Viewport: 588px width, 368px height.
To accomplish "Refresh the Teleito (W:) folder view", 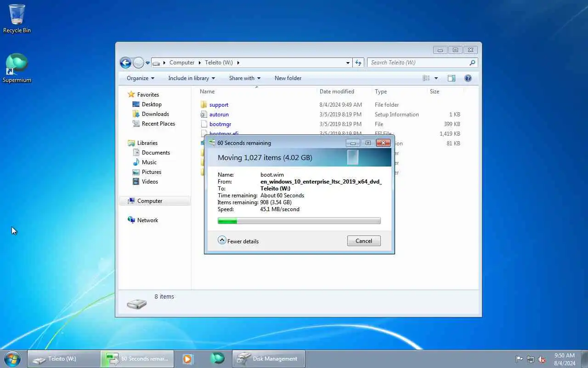I will [359, 63].
